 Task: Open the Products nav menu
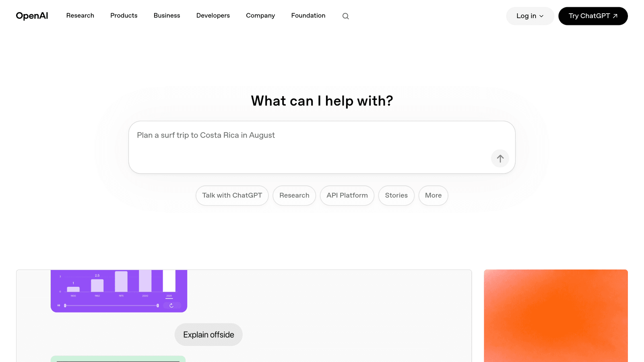(124, 15)
